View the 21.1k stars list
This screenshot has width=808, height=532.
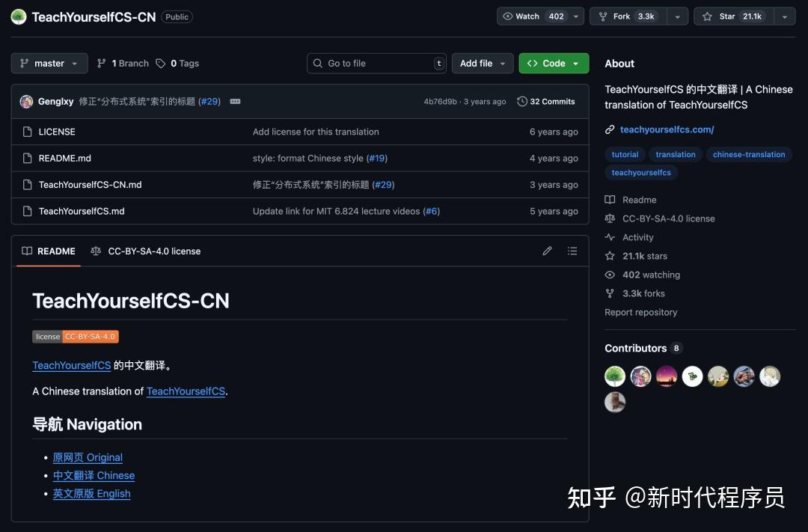tap(637, 256)
